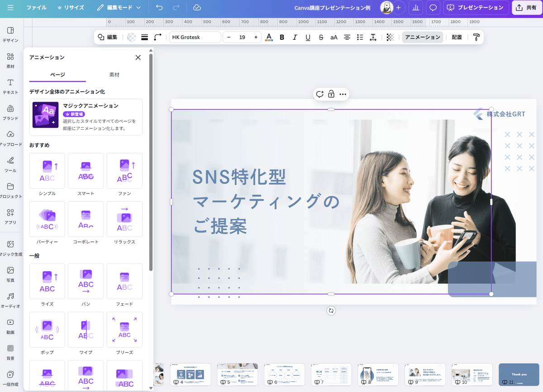
Task: Open the ファイル menu
Action: [x=36, y=8]
